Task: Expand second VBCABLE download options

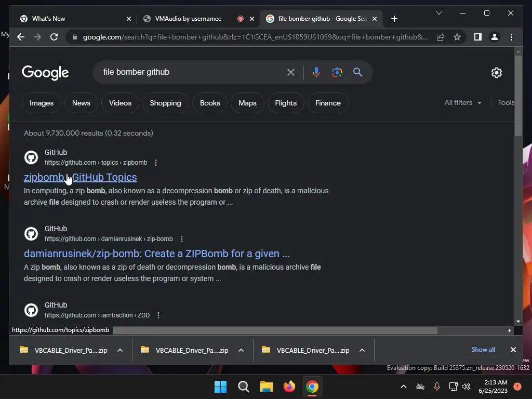Action: 241,350
